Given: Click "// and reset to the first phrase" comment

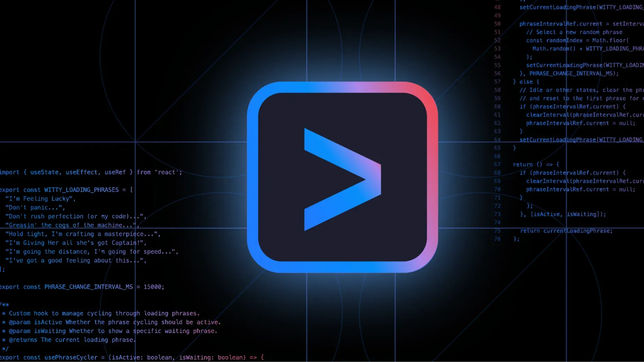Looking at the screenshot, I should [x=582, y=99].
